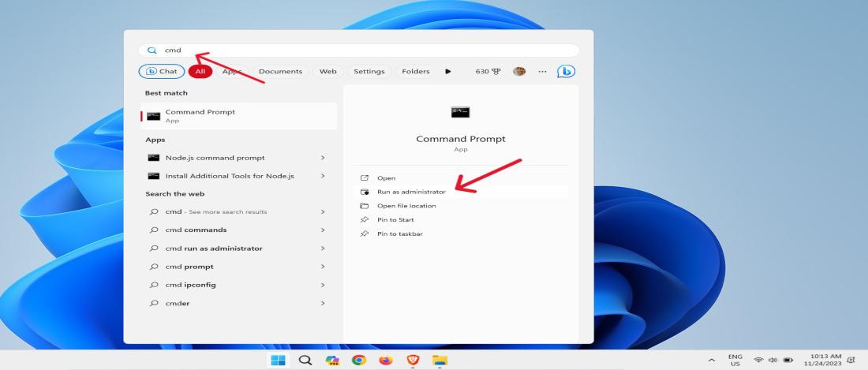Image resolution: width=868 pixels, height=370 pixels.
Task: Show hidden tray icons chevron
Action: tap(712, 361)
